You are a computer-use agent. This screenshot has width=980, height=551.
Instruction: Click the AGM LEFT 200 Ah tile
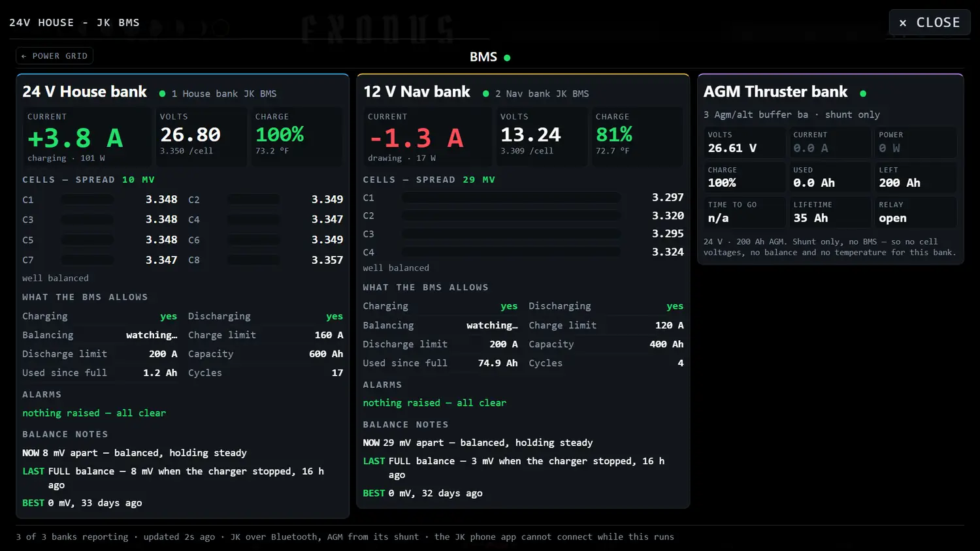pos(915,178)
